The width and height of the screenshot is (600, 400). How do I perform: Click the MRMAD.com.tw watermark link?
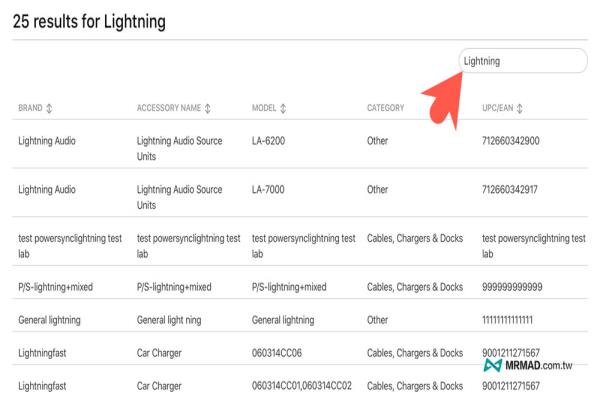[528, 365]
